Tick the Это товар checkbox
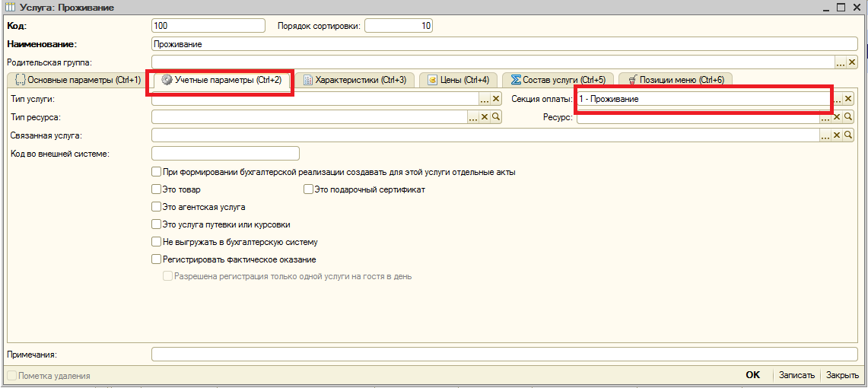 156,189
